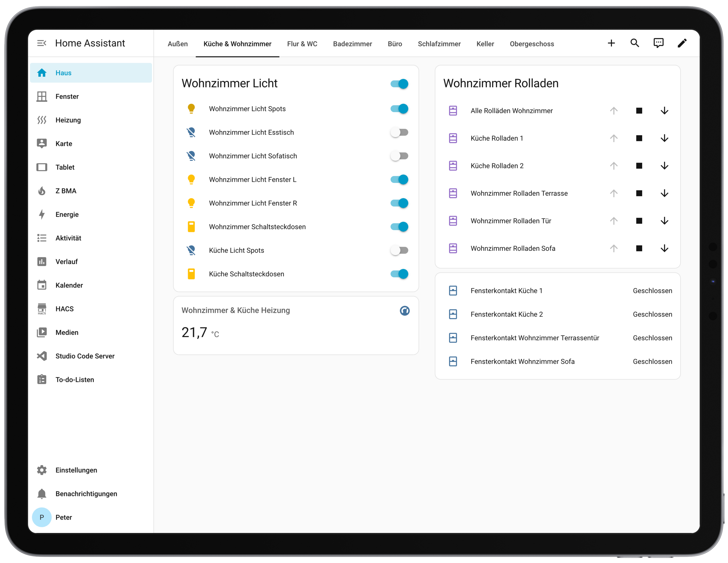Image resolution: width=728 pixels, height=563 pixels.
Task: Switch to the Badezimmer tab
Action: point(352,44)
